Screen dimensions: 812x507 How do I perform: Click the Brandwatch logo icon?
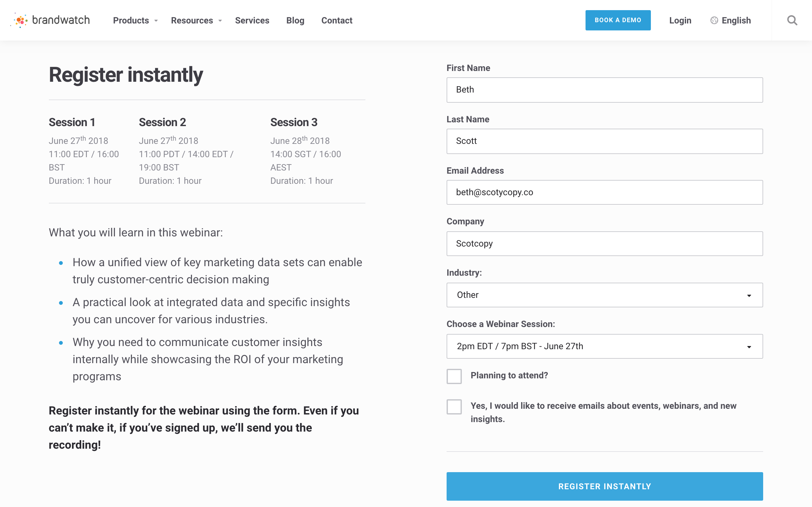[x=21, y=21]
